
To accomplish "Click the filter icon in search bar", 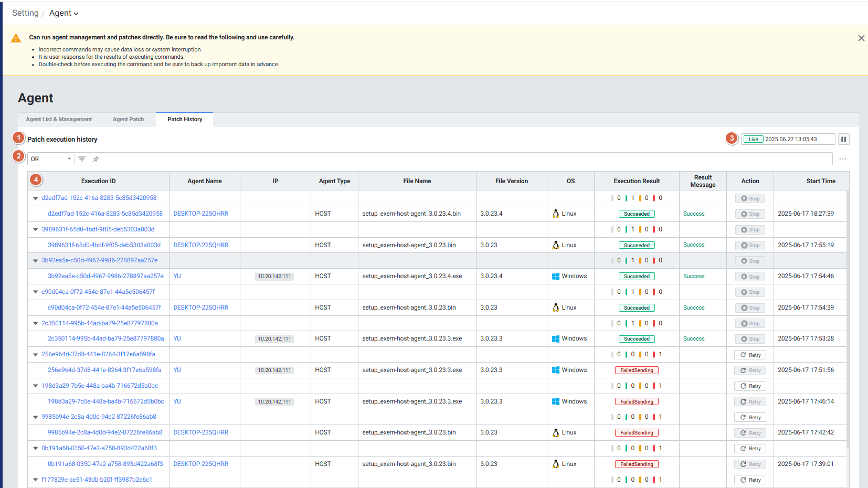I will [82, 159].
